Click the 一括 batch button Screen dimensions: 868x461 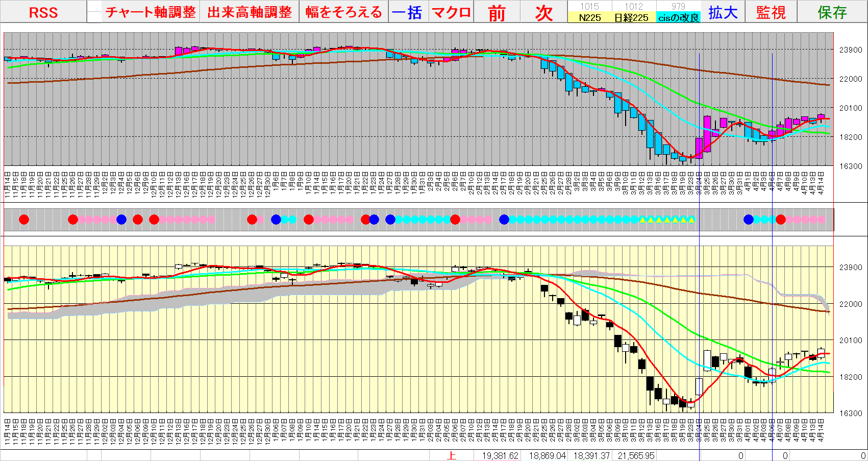tap(407, 12)
